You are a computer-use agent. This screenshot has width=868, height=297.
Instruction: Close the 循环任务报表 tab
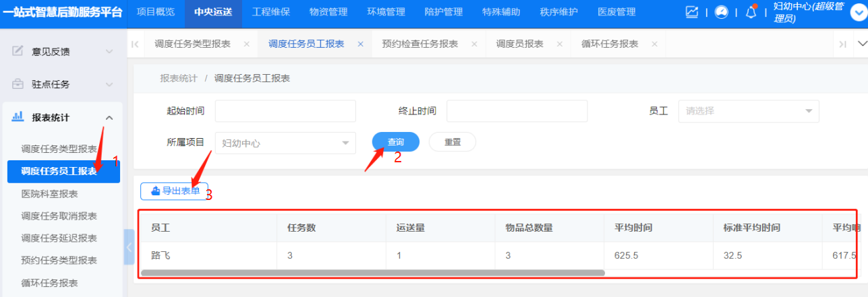pos(654,44)
